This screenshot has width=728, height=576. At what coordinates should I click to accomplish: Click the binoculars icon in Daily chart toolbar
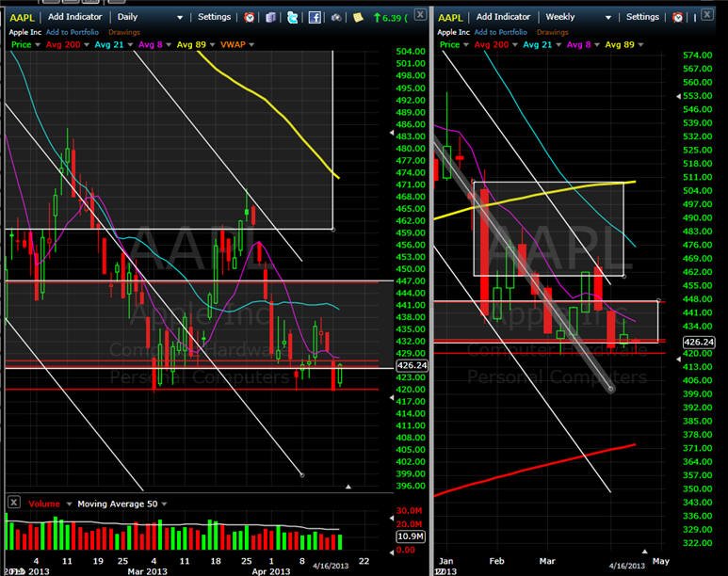point(336,18)
